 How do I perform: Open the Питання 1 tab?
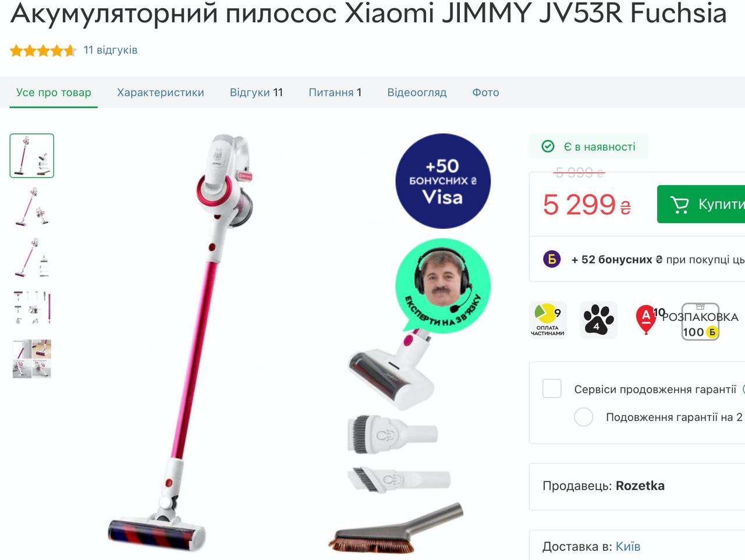[x=335, y=93]
